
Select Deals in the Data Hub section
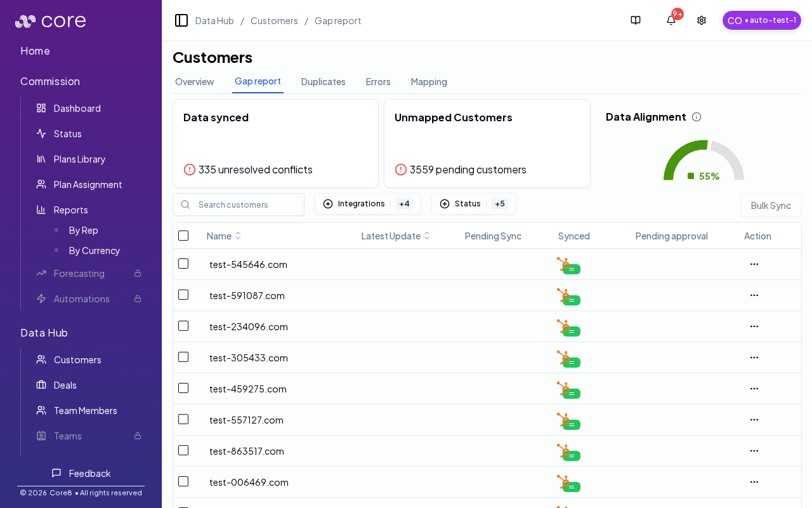coord(65,385)
